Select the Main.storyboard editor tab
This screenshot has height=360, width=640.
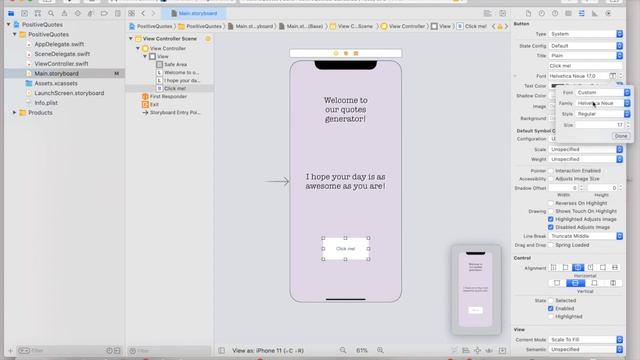tap(194, 13)
